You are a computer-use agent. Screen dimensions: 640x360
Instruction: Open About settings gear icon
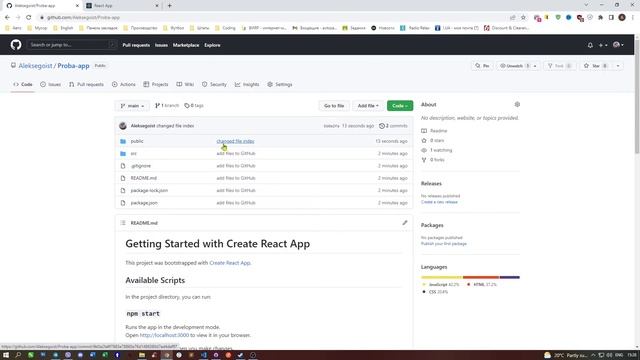(x=517, y=104)
